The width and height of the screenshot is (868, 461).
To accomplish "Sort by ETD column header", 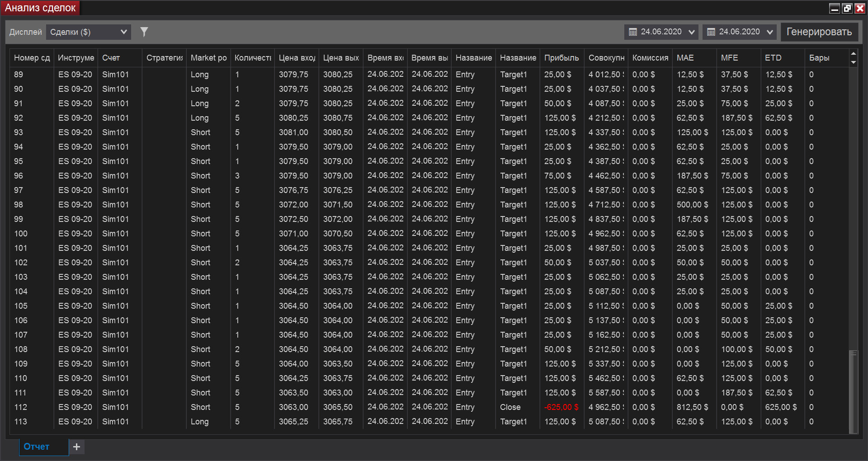I will coord(783,58).
